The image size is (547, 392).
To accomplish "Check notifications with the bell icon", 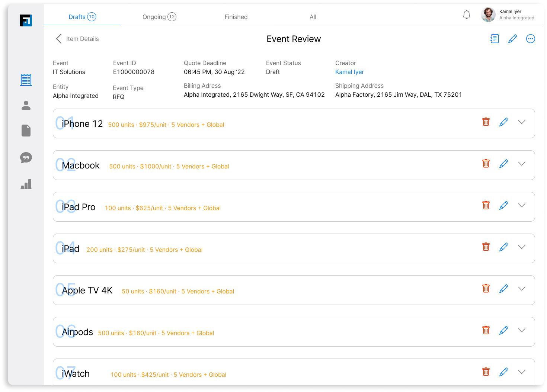I will point(467,14).
